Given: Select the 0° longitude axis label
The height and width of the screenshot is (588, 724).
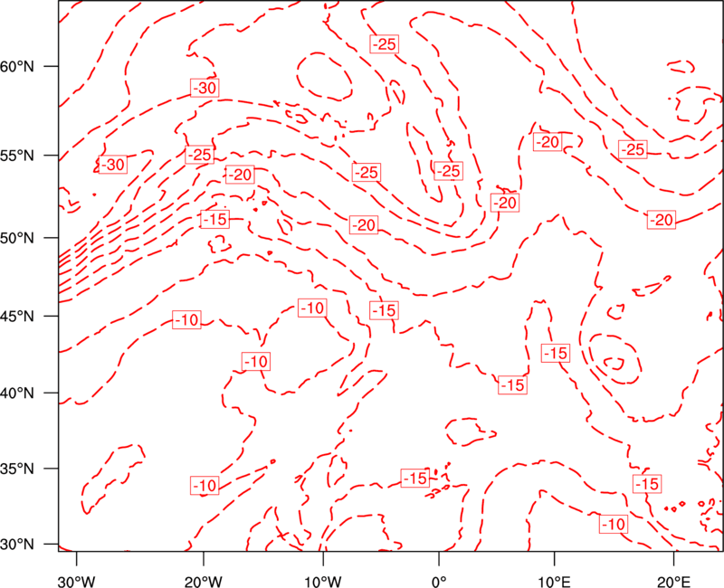Looking at the screenshot, I should [x=439, y=581].
